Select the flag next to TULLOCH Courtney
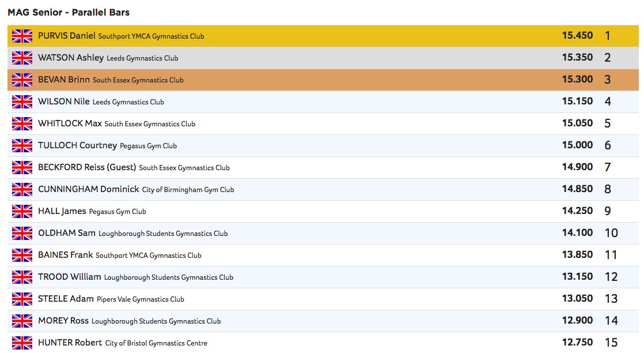Viewport: 644px width, 353px height. click(x=22, y=145)
